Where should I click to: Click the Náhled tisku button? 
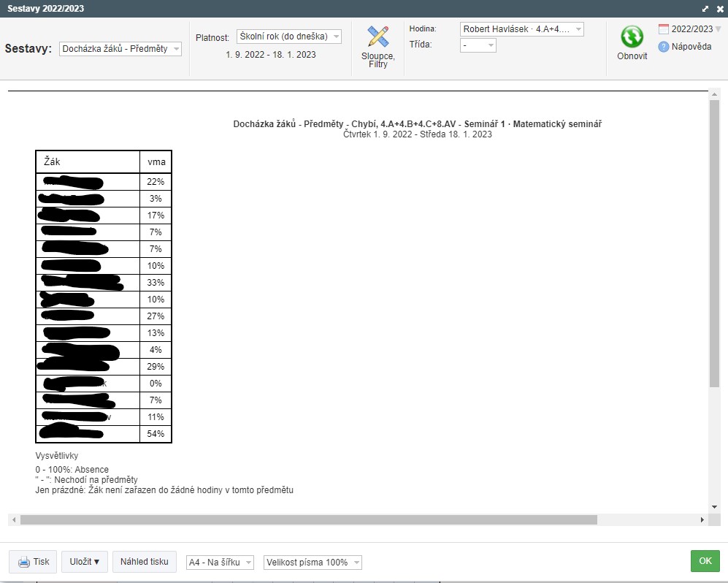[x=145, y=562]
